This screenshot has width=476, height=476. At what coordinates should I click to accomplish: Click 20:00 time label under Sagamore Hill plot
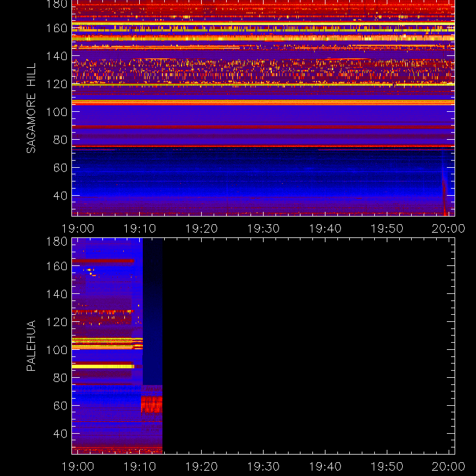point(449,228)
